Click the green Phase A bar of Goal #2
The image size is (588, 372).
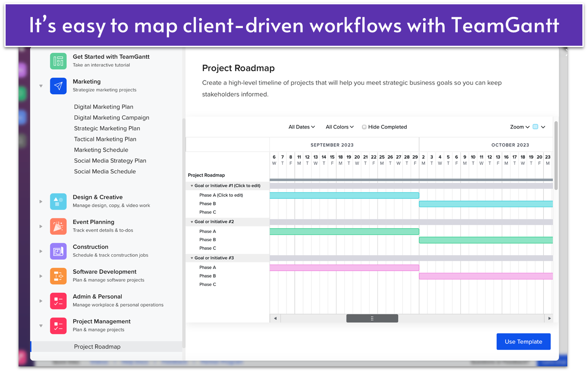pos(344,232)
